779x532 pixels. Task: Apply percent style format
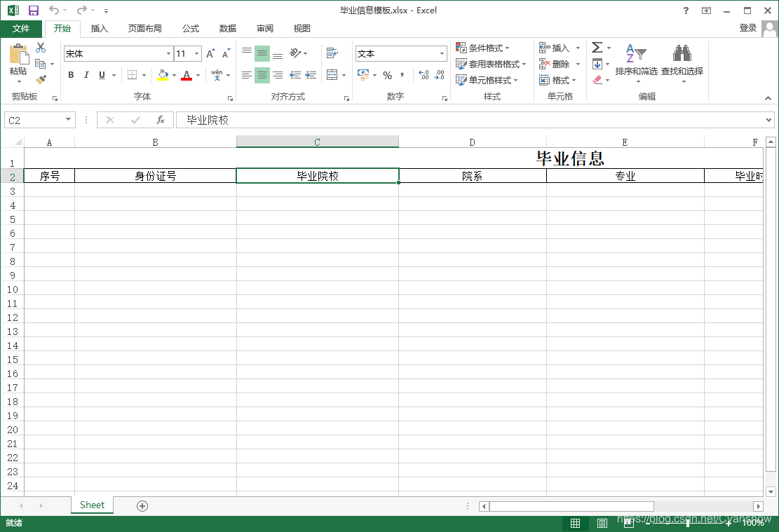pyautogui.click(x=388, y=75)
